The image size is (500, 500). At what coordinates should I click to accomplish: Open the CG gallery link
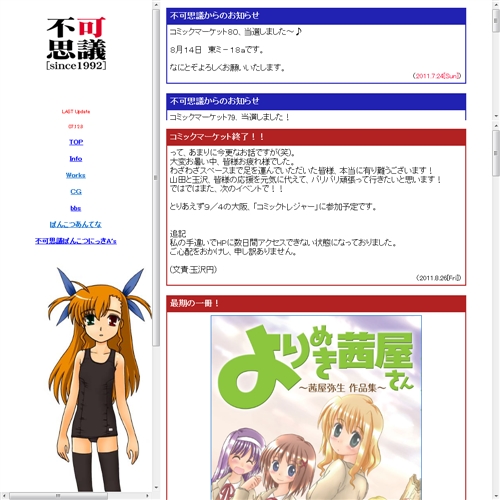tap(76, 192)
